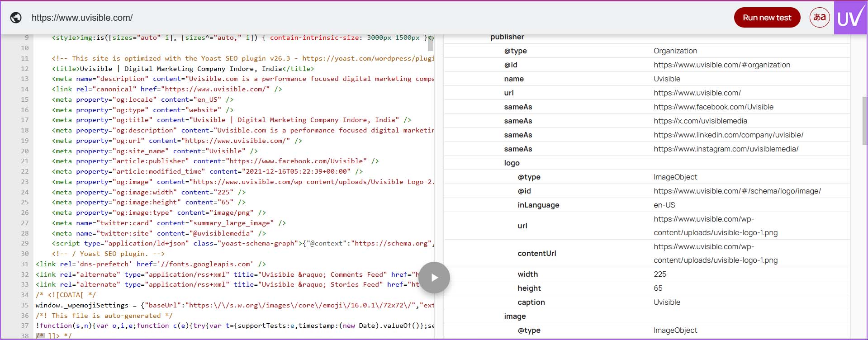
Task: Click the organization @id URL value
Action: [x=721, y=65]
